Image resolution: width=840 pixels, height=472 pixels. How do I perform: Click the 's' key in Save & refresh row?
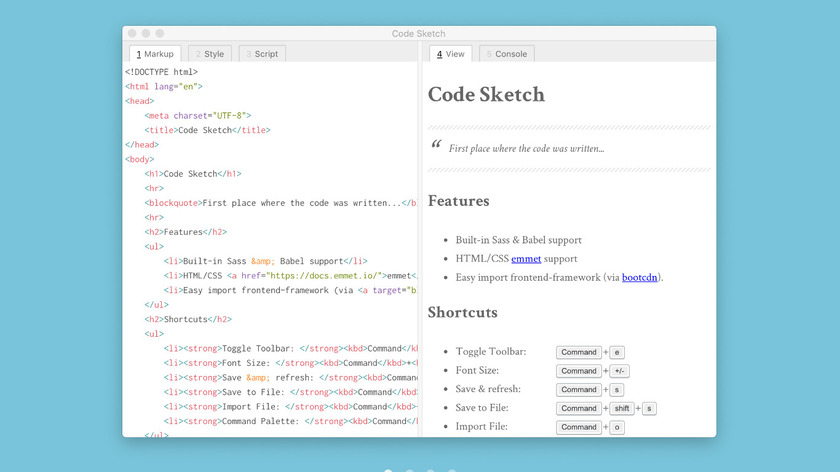(617, 389)
